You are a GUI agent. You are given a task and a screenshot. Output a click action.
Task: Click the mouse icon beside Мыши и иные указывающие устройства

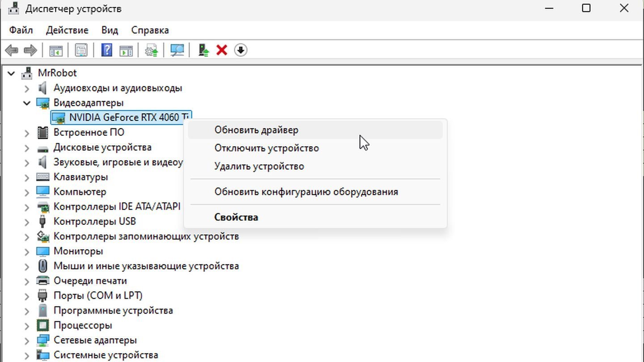[42, 266]
